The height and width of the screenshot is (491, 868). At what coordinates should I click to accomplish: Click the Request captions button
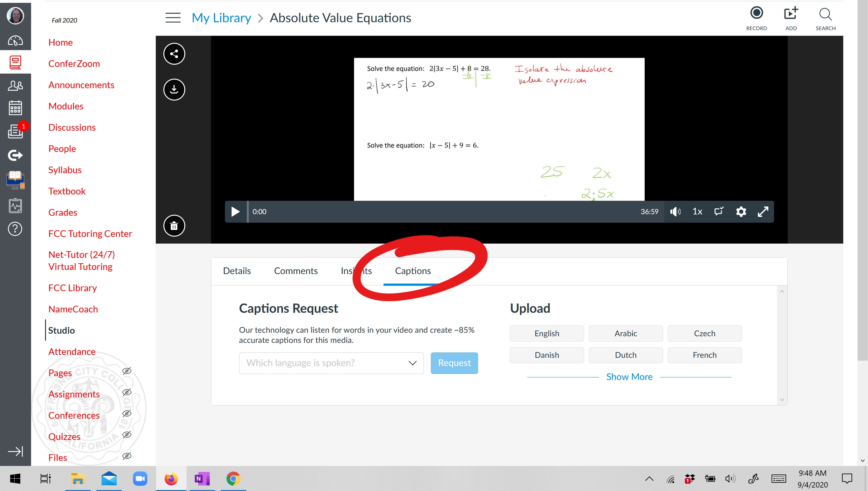pyautogui.click(x=454, y=363)
